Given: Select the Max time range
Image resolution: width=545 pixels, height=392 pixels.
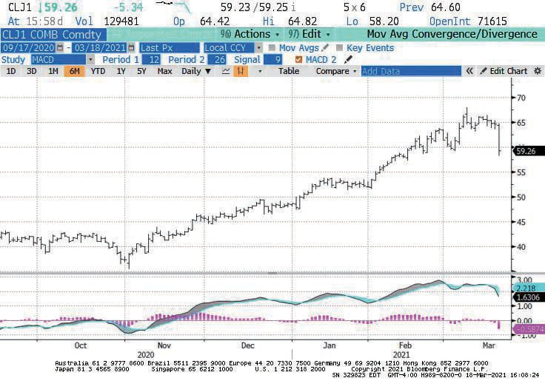Looking at the screenshot, I should (164, 71).
